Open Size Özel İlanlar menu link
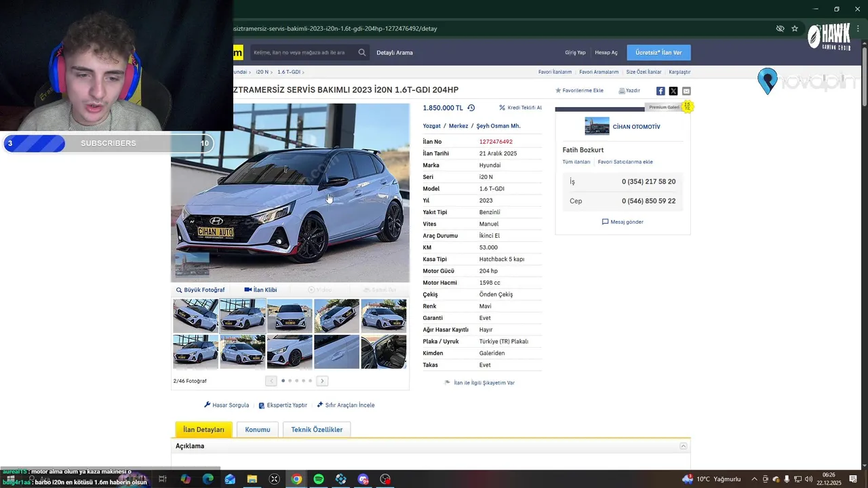This screenshot has height=488, width=868. (x=644, y=72)
